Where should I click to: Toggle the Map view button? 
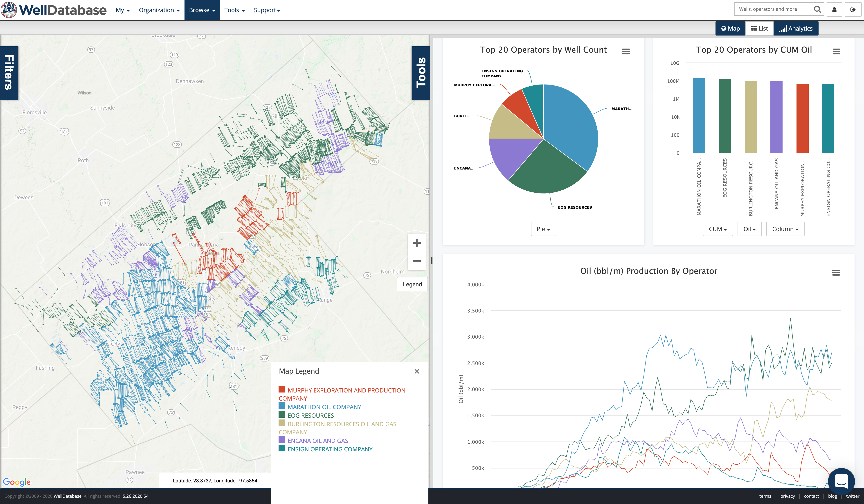(730, 29)
